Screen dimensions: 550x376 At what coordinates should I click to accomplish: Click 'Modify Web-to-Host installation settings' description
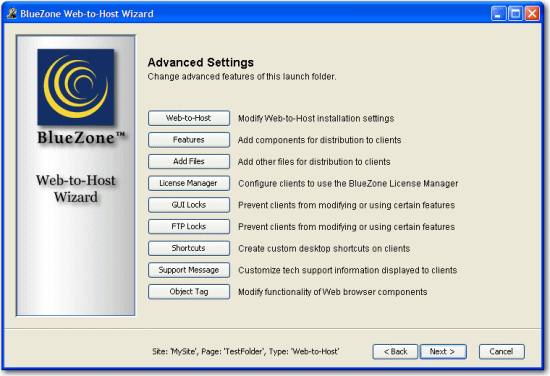[x=316, y=119]
